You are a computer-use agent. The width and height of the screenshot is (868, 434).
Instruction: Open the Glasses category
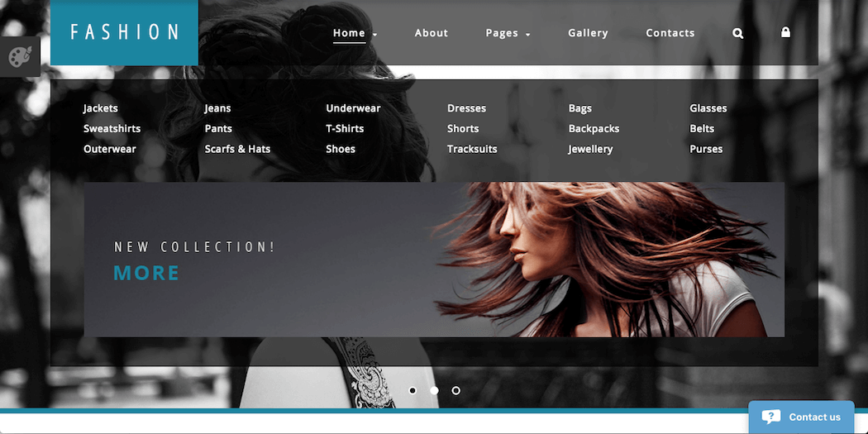[x=708, y=108]
